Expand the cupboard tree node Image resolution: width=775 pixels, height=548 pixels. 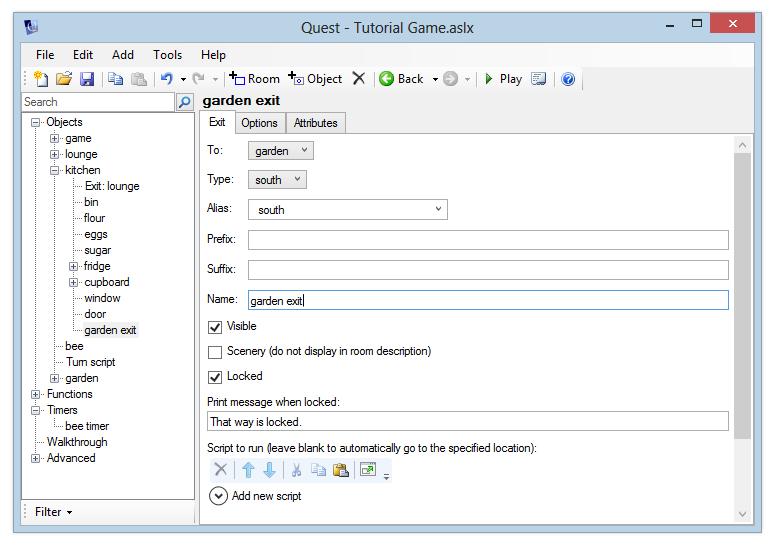(73, 283)
